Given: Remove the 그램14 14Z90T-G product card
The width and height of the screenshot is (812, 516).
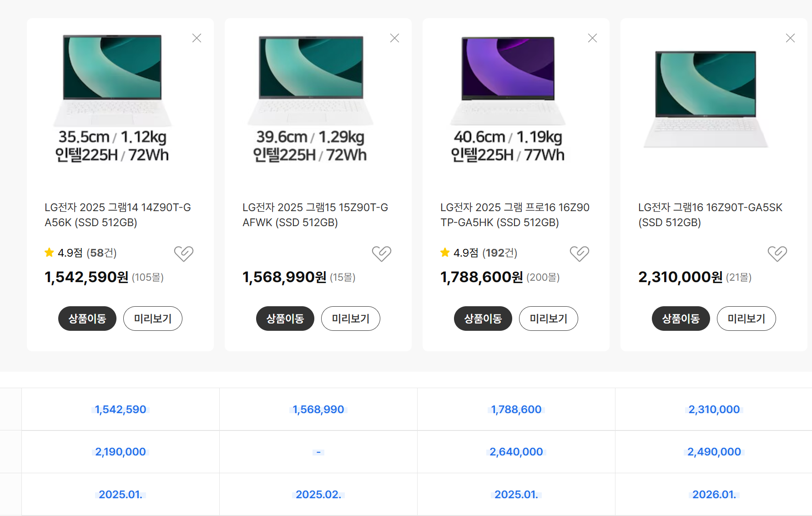Looking at the screenshot, I should (197, 38).
